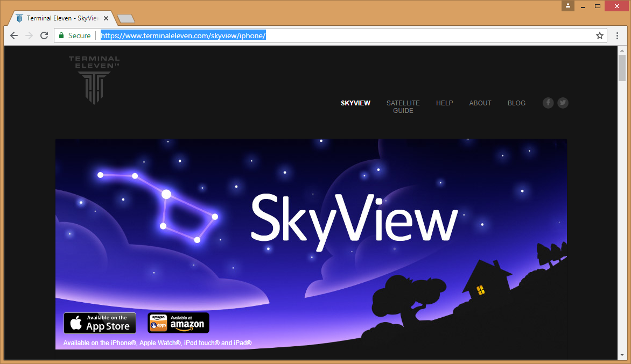Click the Available on the App Store badge
The width and height of the screenshot is (631, 364).
pyautogui.click(x=100, y=323)
